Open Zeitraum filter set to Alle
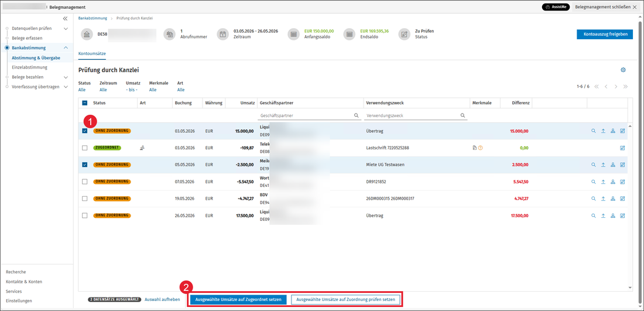 pos(103,90)
